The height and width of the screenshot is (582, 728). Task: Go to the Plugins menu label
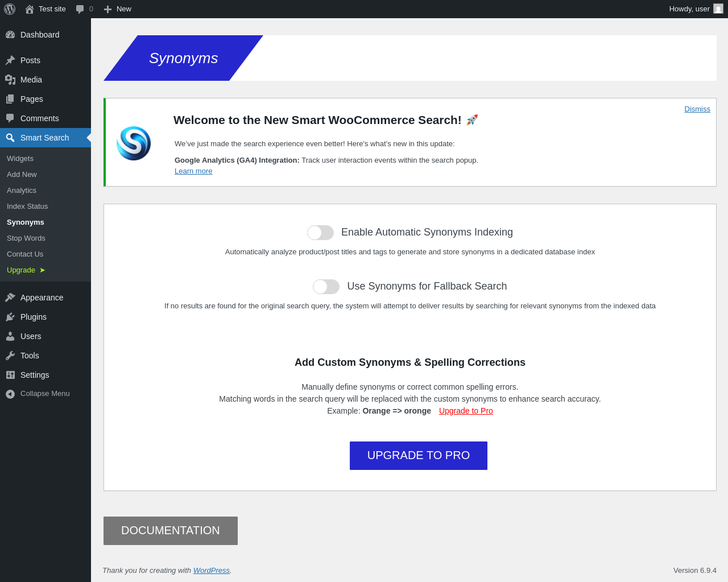34,317
